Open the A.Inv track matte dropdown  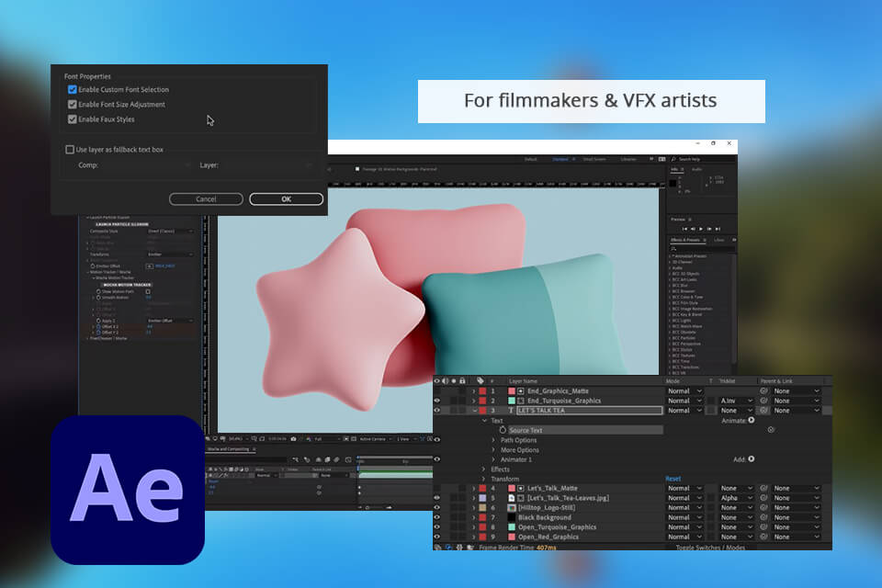tap(736, 401)
